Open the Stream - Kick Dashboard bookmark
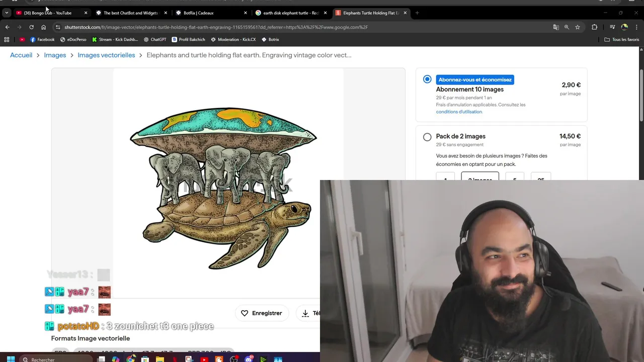644x362 pixels. 115,39
